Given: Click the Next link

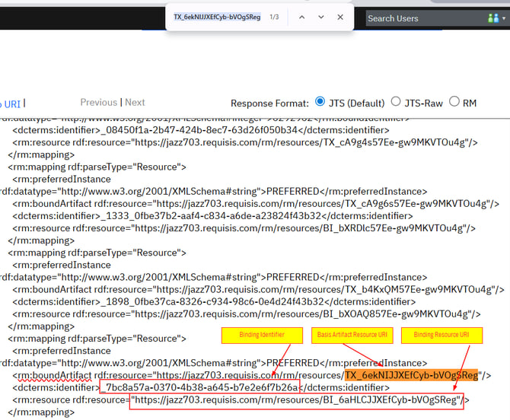Looking at the screenshot, I should click(135, 102).
